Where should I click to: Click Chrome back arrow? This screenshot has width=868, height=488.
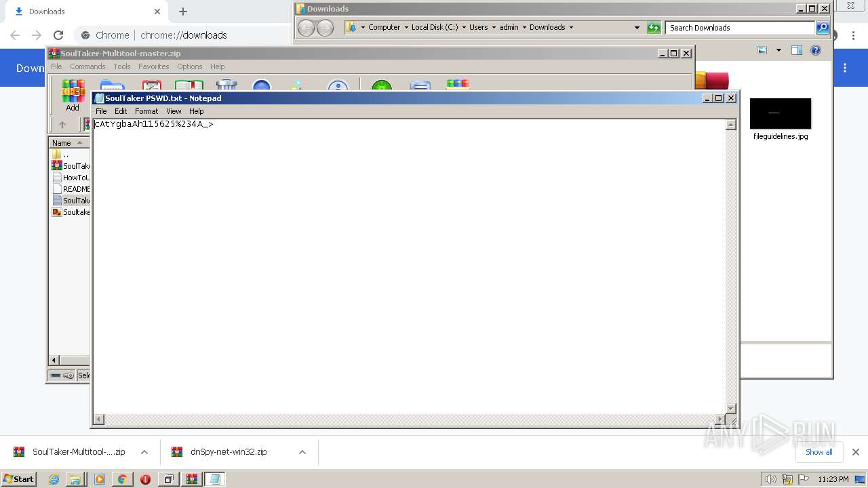point(15,35)
